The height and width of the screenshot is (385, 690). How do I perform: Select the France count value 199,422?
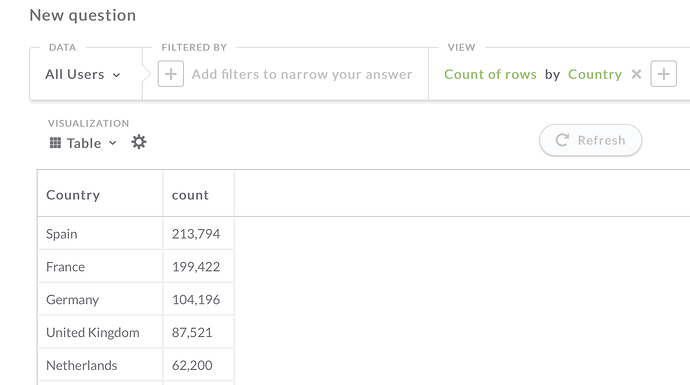click(196, 267)
